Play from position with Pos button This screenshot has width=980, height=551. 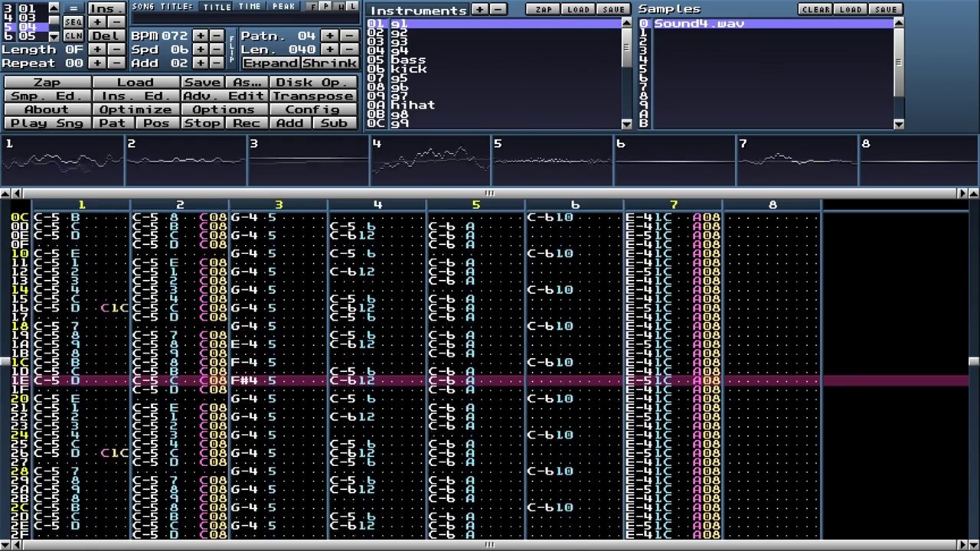[x=157, y=123]
